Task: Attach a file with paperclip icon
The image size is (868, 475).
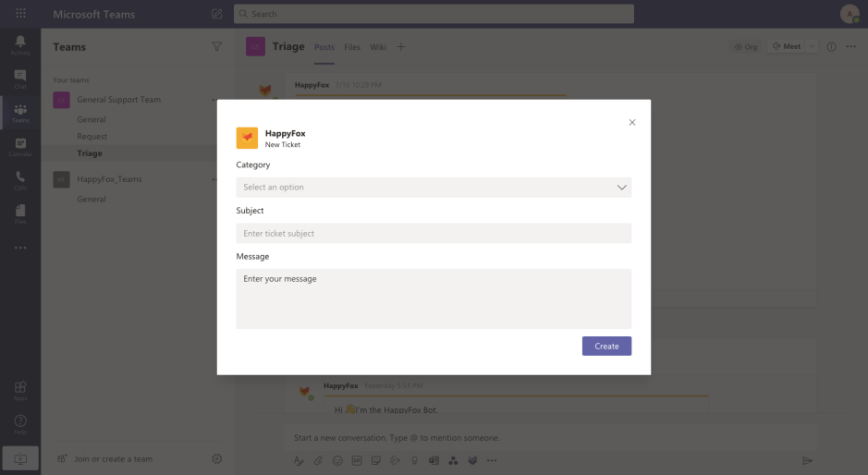Action: pyautogui.click(x=318, y=460)
